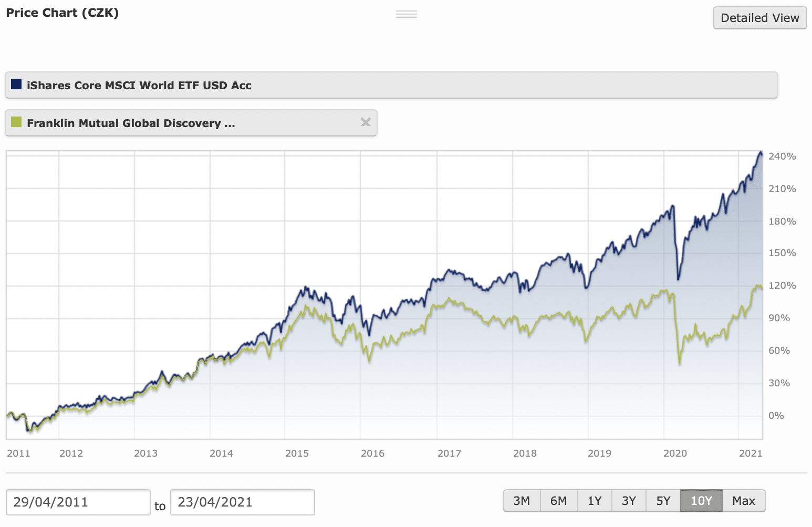The height and width of the screenshot is (527, 812).
Task: Switch to the 3Y range
Action: coord(629,501)
